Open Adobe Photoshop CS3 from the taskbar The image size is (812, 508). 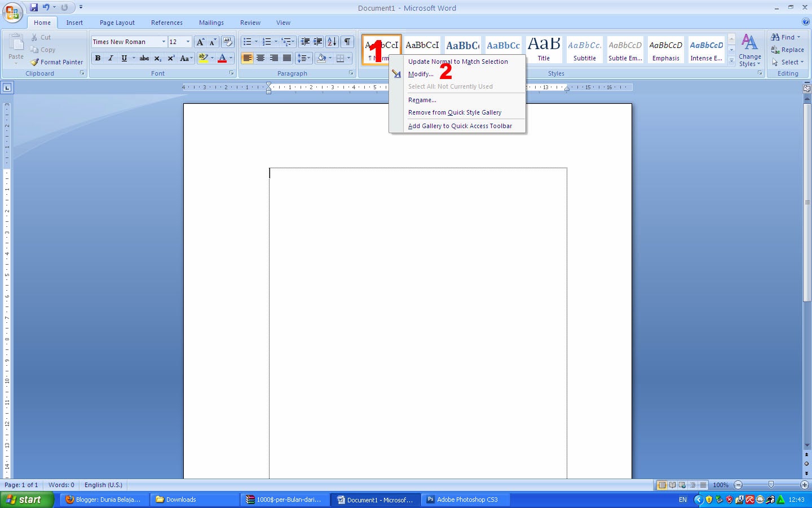pos(465,500)
